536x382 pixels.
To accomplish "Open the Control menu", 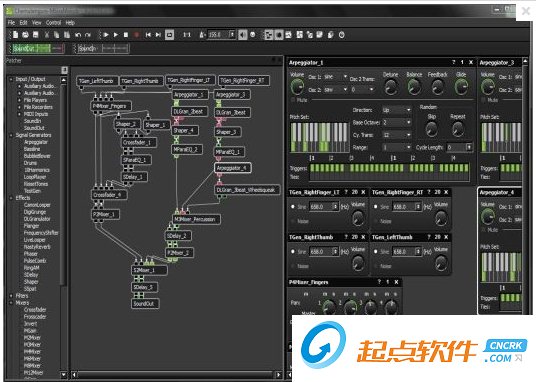I will click(x=53, y=23).
